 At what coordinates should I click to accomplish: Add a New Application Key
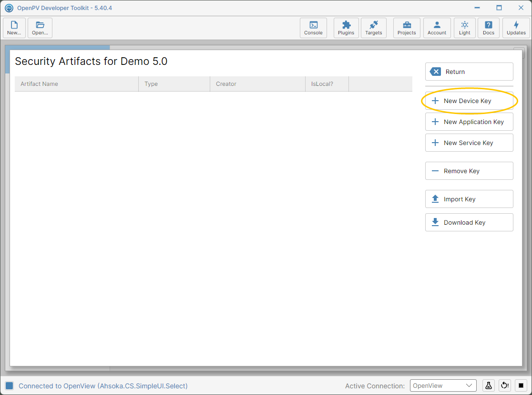[x=469, y=122]
